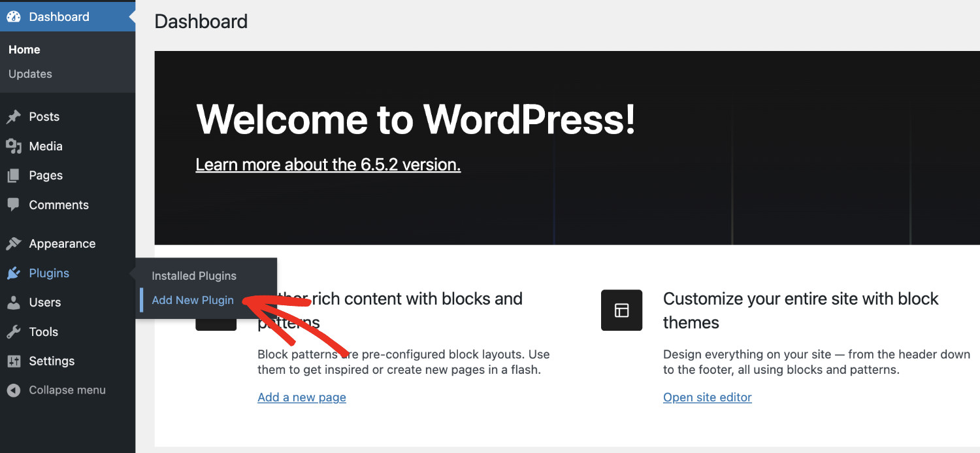Click the Plugins plug icon
Screen dimensions: 980x453
coord(14,273)
